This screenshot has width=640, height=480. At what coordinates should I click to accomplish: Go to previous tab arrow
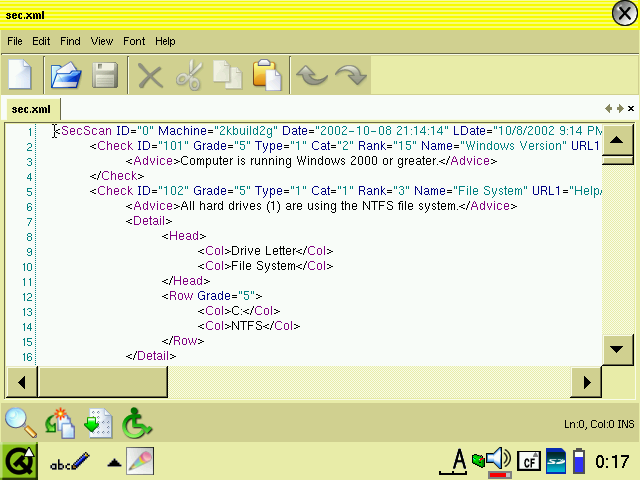pyautogui.click(x=609, y=108)
